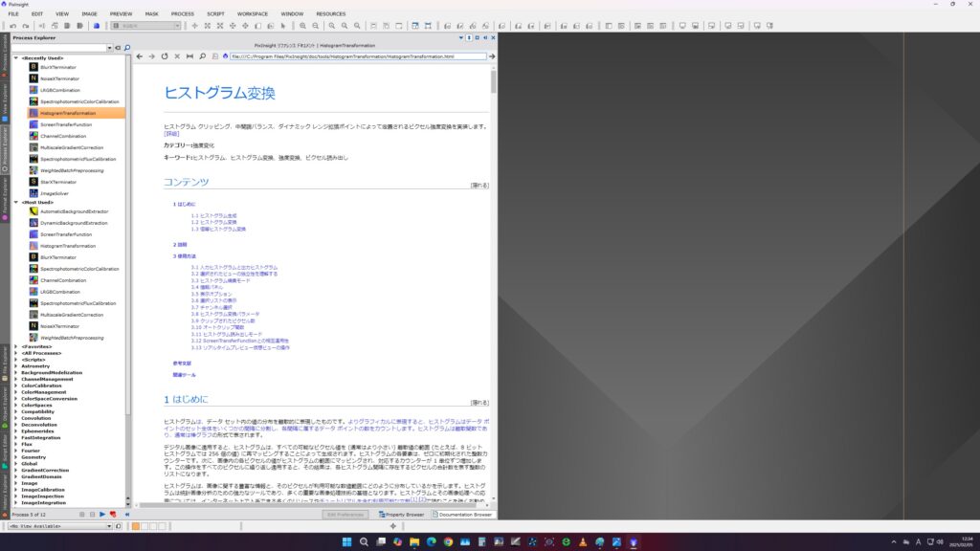Stop loading the documentation page
The image size is (980, 551).
(x=177, y=56)
